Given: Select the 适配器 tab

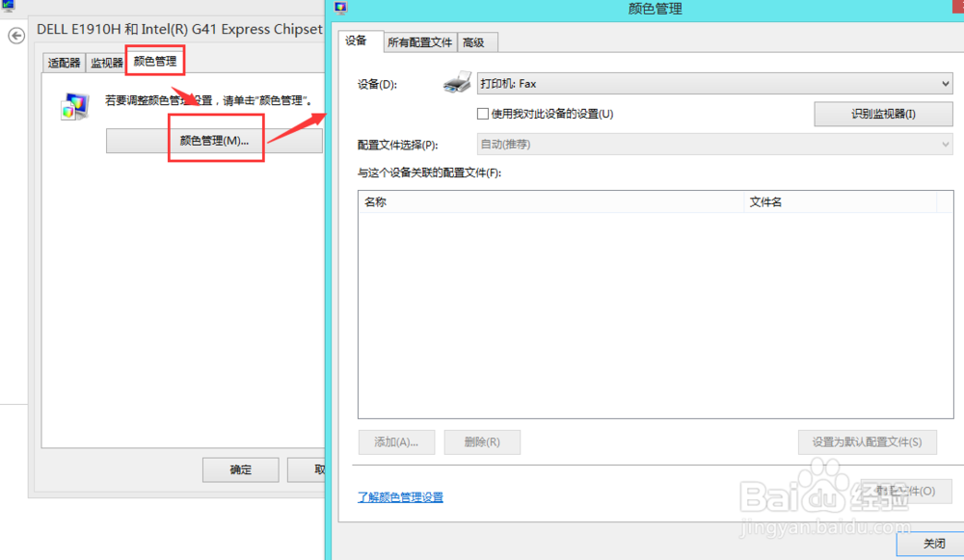Looking at the screenshot, I should (63, 62).
